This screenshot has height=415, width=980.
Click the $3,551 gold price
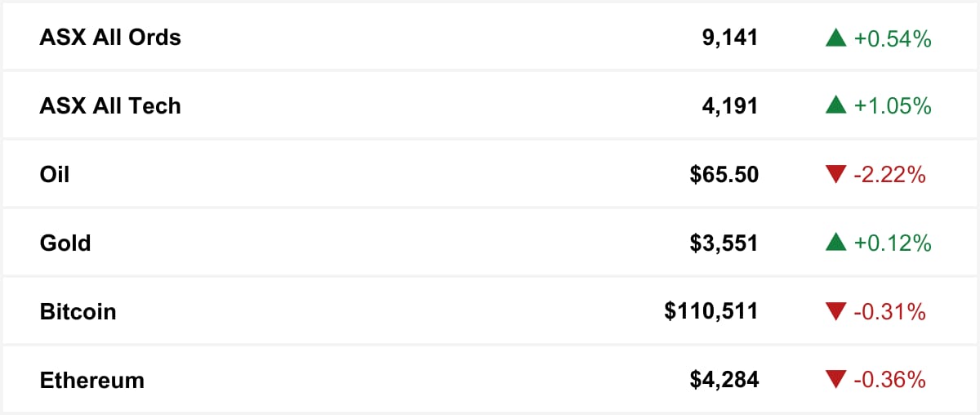(724, 243)
